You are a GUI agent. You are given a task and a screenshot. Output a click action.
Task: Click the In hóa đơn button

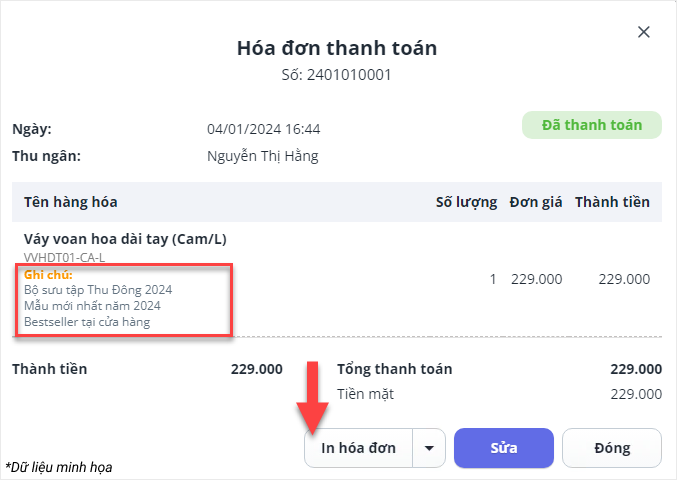[358, 448]
